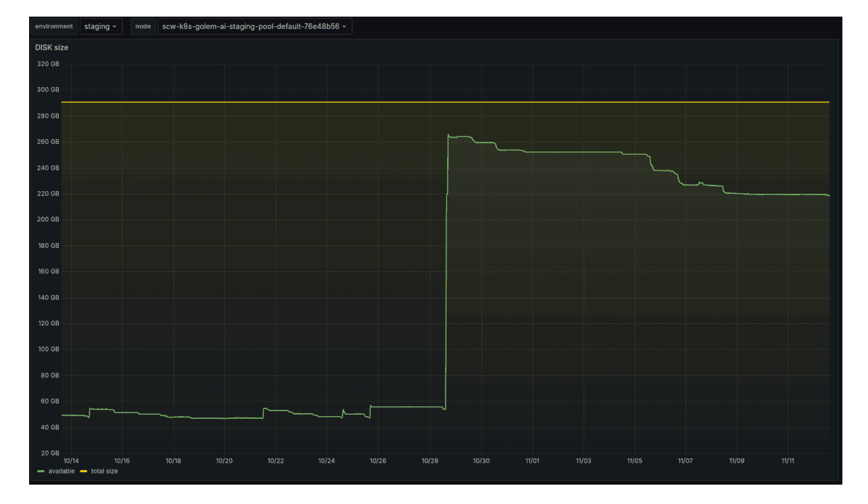Click the 10/20 x-axis date label
868x504 pixels.
click(x=224, y=460)
